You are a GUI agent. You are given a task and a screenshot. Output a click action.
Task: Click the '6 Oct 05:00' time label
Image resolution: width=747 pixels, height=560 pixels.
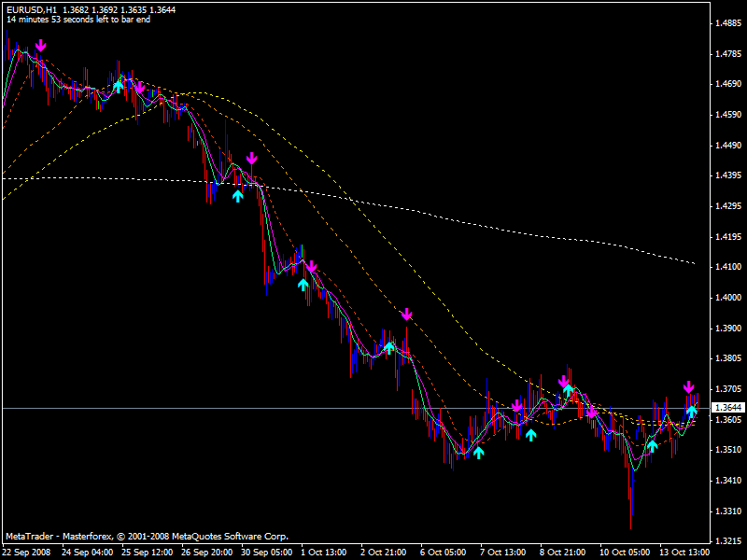click(444, 553)
